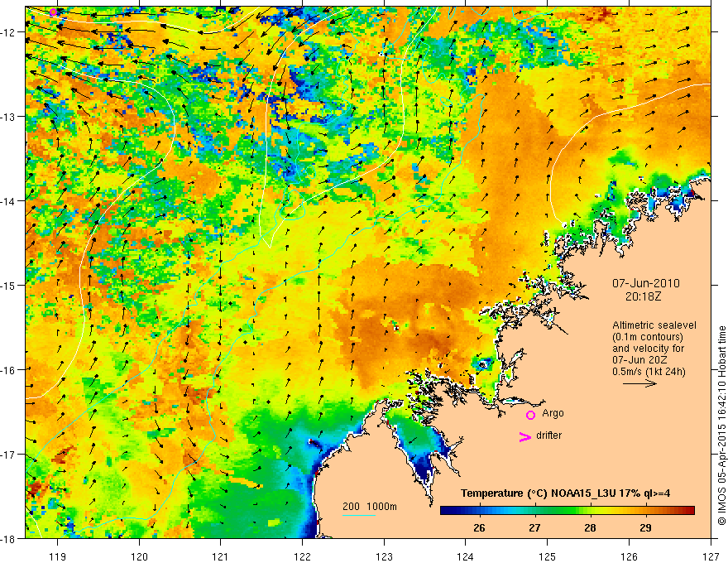Click the '20:18Z' time label

pyautogui.click(x=643, y=296)
